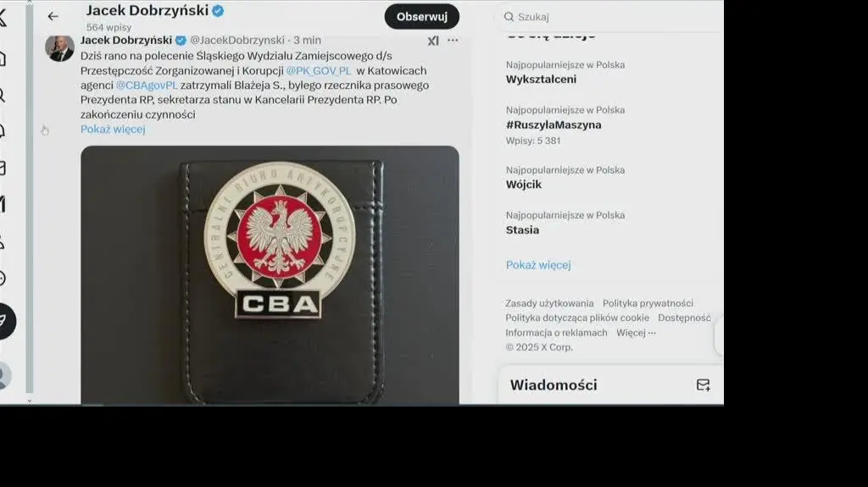This screenshot has width=868, height=487.
Task: Expand the post with Pokaż więcej
Action: 113,129
